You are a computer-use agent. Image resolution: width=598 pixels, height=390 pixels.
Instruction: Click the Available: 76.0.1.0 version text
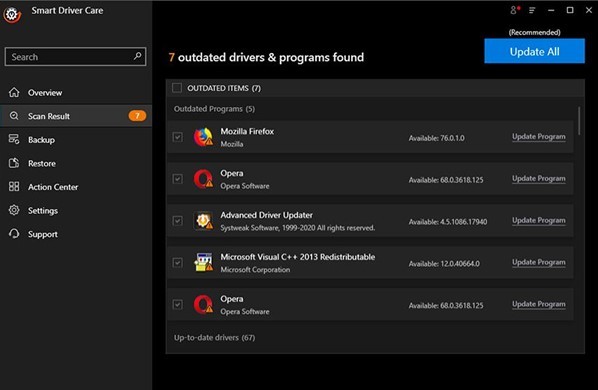click(436, 138)
